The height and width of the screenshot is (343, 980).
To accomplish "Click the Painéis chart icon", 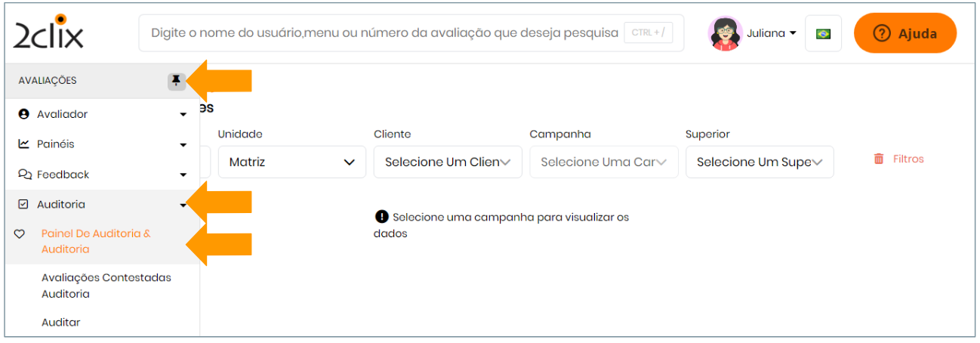I will point(23,144).
